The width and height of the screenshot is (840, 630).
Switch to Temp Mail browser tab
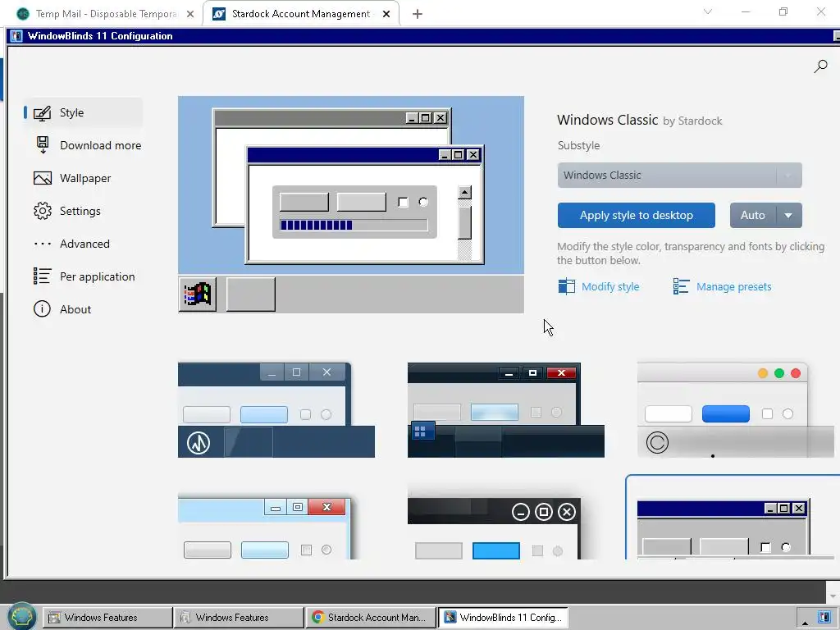coord(105,14)
